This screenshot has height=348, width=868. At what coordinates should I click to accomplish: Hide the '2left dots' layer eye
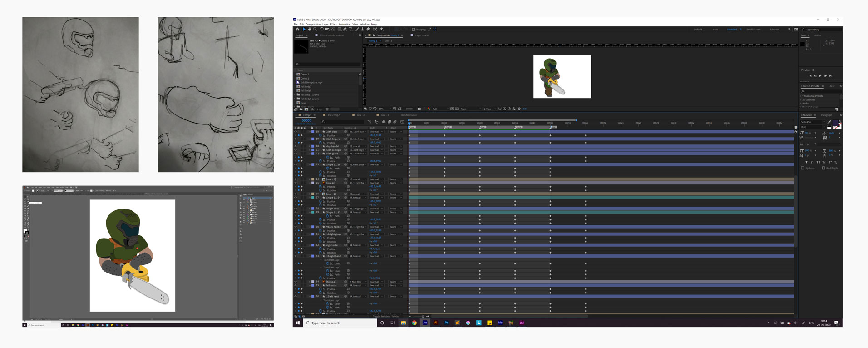[296, 132]
